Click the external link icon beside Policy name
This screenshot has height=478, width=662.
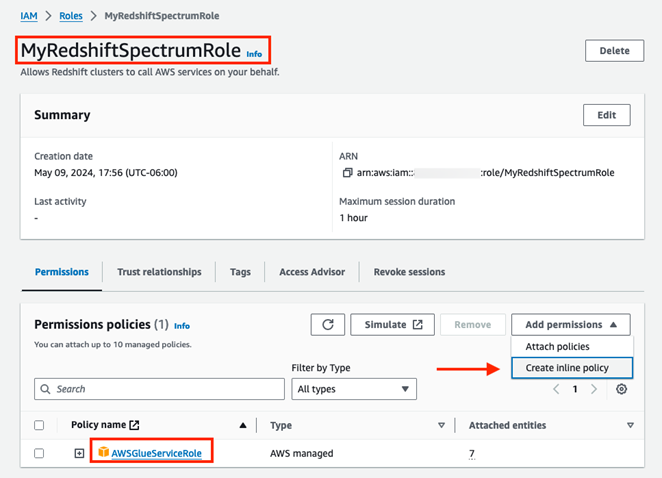tap(134, 425)
